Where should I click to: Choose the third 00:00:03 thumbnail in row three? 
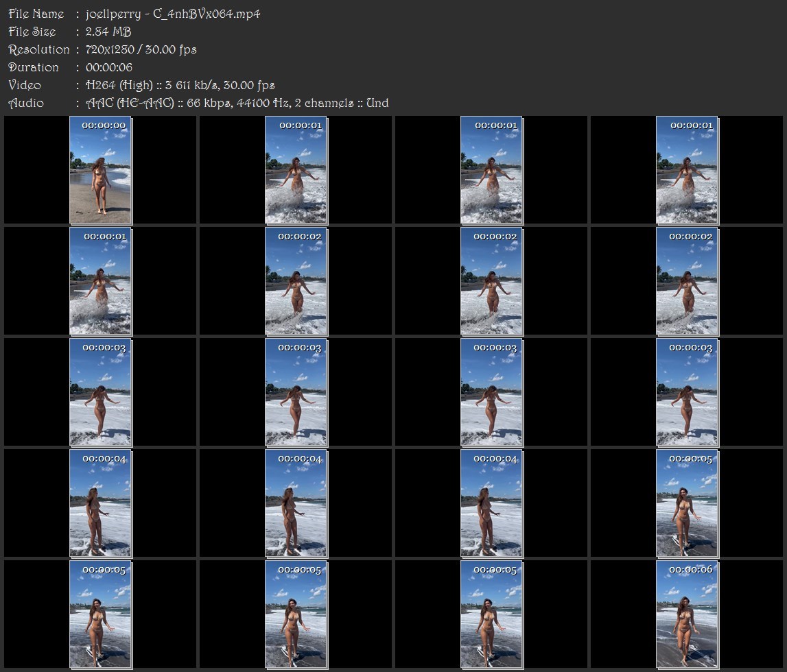pos(492,392)
